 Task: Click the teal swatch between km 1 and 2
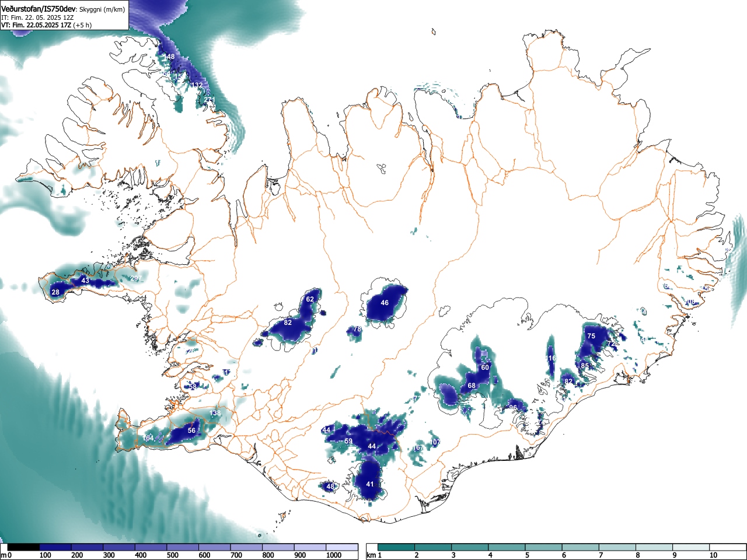(x=396, y=547)
